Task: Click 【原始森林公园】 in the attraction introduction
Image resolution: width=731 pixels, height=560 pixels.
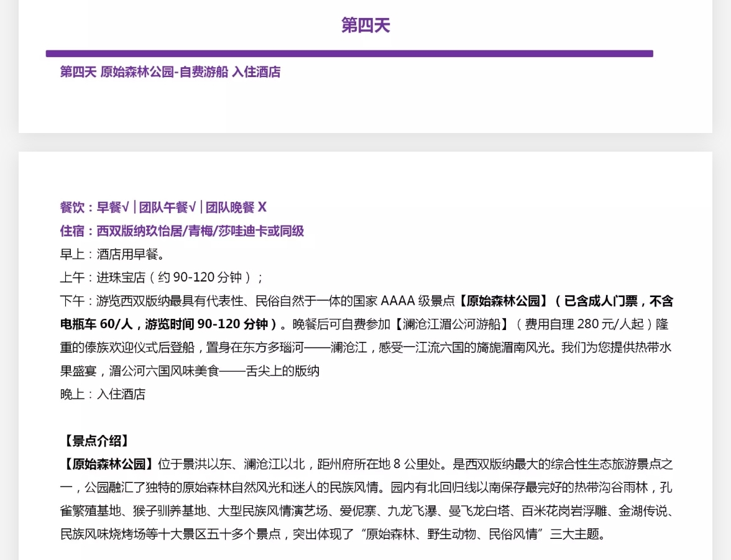Action: point(108,464)
